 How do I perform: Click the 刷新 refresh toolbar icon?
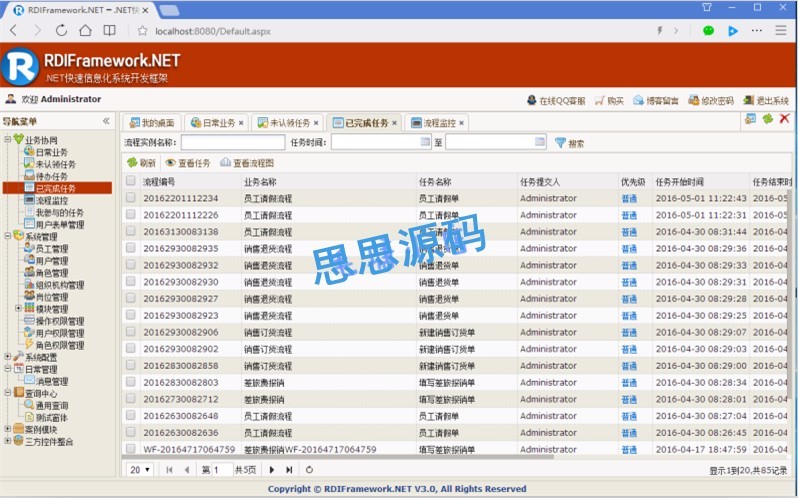pyautogui.click(x=132, y=163)
